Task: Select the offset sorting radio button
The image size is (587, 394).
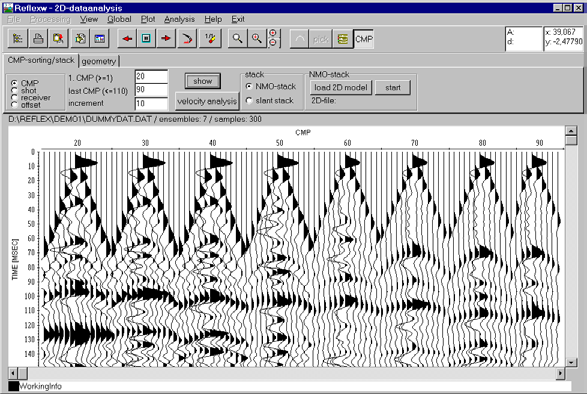Action: point(15,105)
